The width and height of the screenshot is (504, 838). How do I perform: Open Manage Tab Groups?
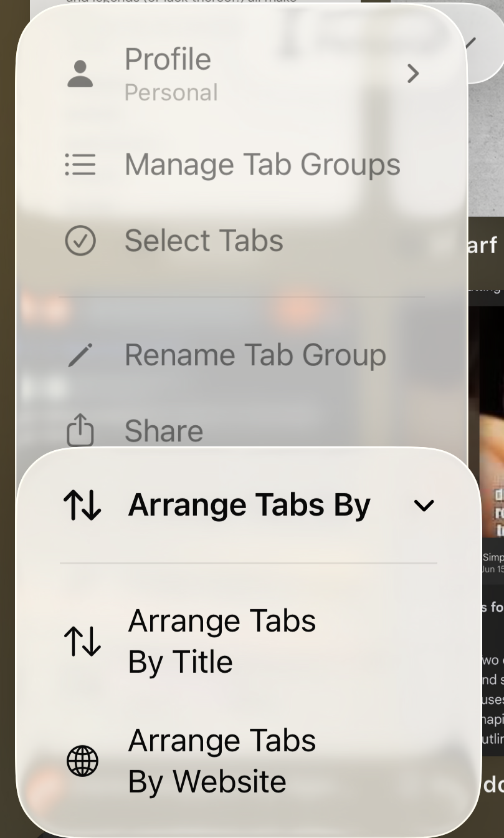tap(242, 165)
